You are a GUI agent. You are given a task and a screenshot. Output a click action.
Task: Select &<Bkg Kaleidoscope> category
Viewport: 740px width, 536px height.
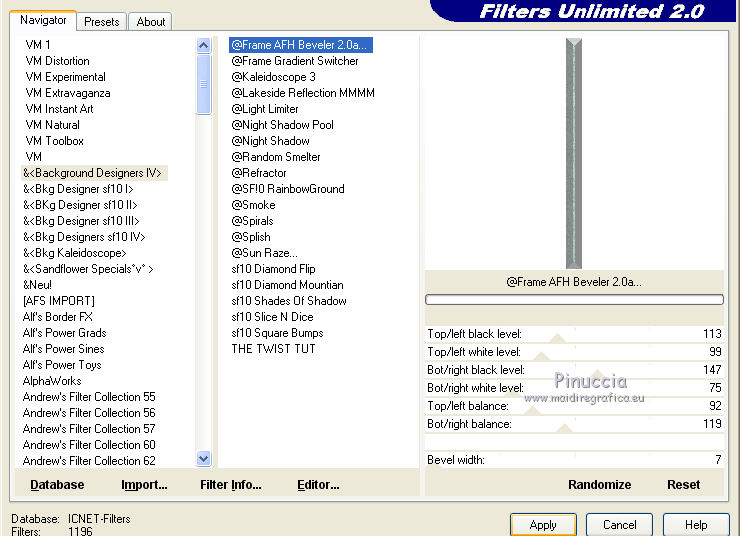coord(75,253)
